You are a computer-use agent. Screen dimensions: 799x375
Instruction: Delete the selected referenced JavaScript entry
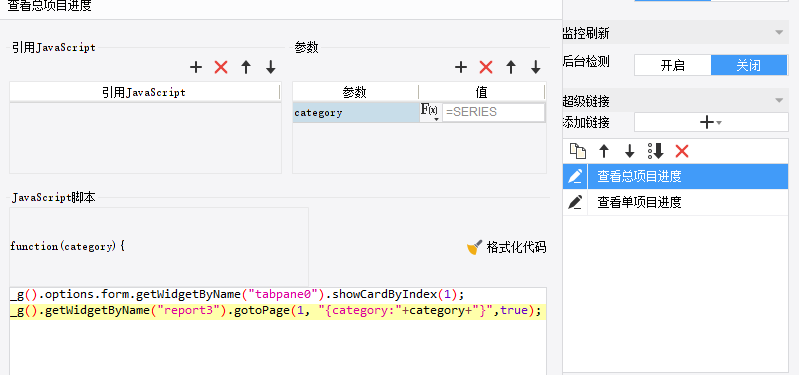point(221,67)
